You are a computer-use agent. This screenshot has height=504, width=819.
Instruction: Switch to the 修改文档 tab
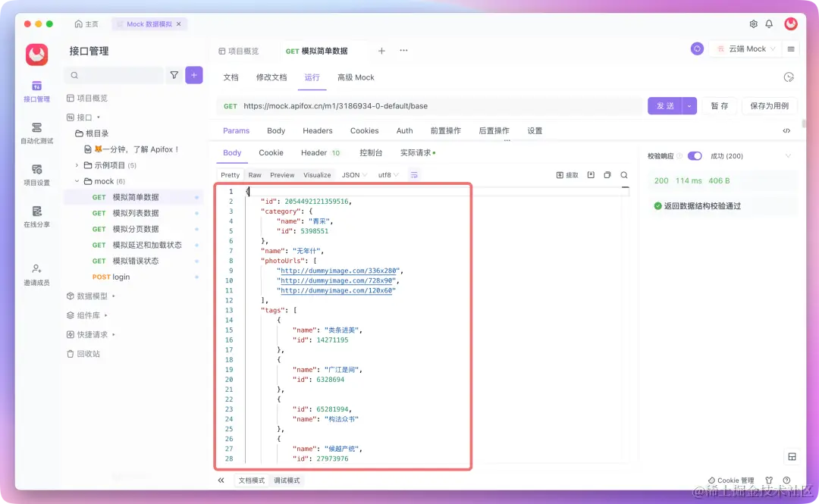point(271,77)
